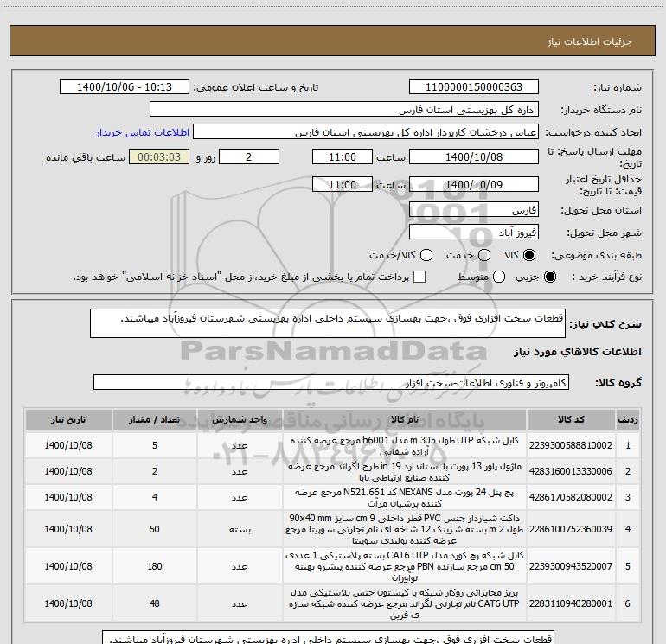This screenshot has width=666, height=644.
Task: Click the surface-mount keystone socket item name
Action: pos(405,603)
